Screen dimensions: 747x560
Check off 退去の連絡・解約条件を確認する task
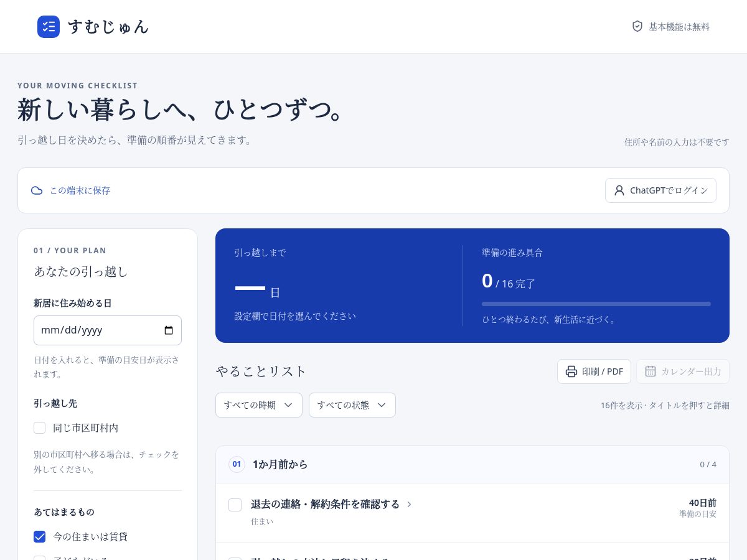pos(235,505)
